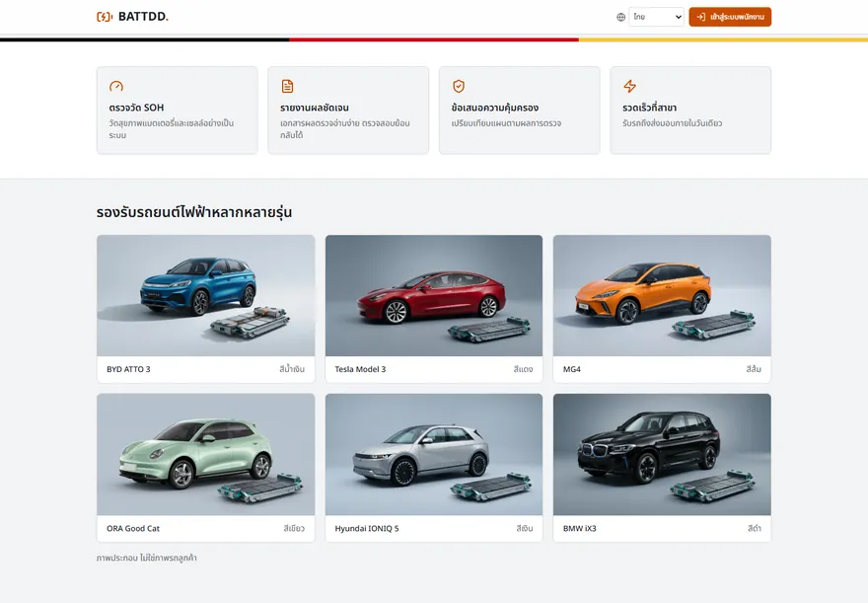Open the black BMW iX3 photo

tap(662, 455)
